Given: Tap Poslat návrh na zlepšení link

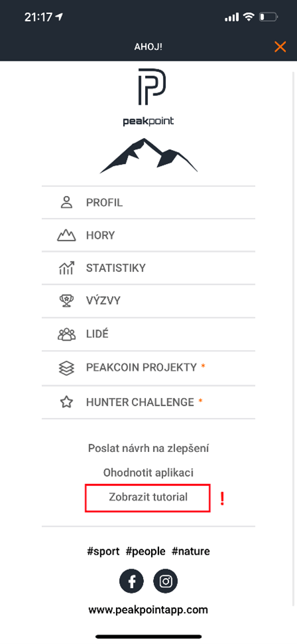Looking at the screenshot, I should [148, 448].
